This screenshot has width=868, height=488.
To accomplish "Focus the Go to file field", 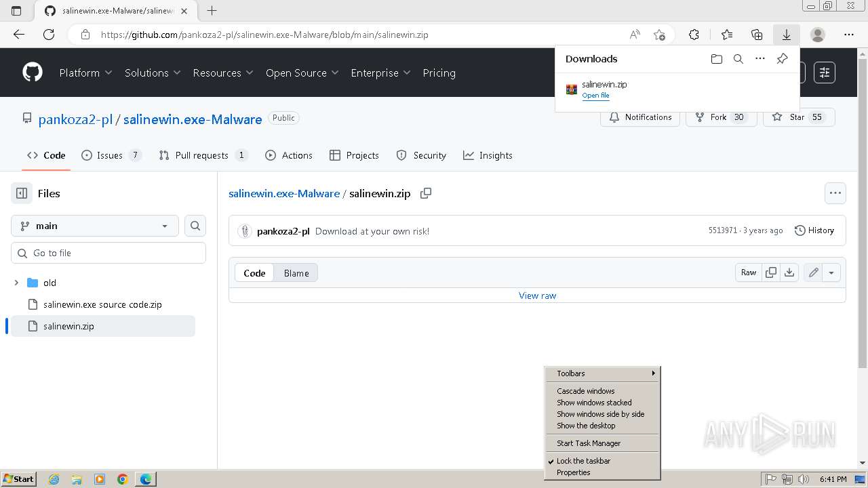I will (x=108, y=253).
